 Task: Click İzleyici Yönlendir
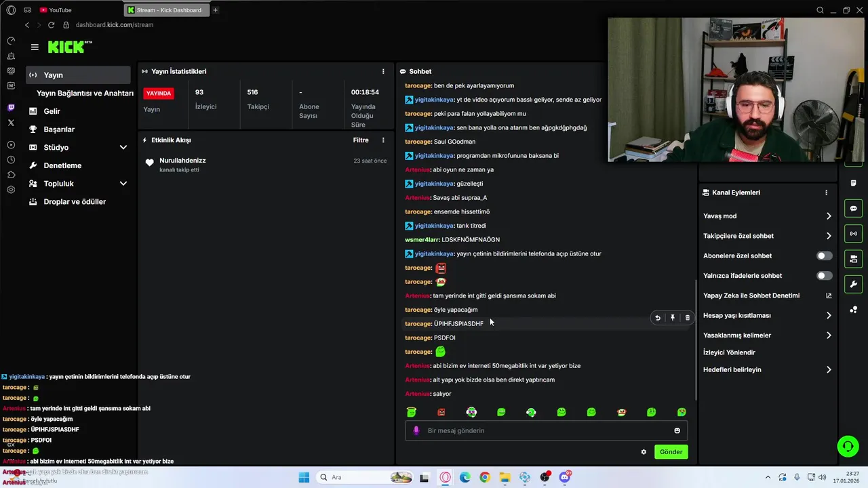pos(729,352)
